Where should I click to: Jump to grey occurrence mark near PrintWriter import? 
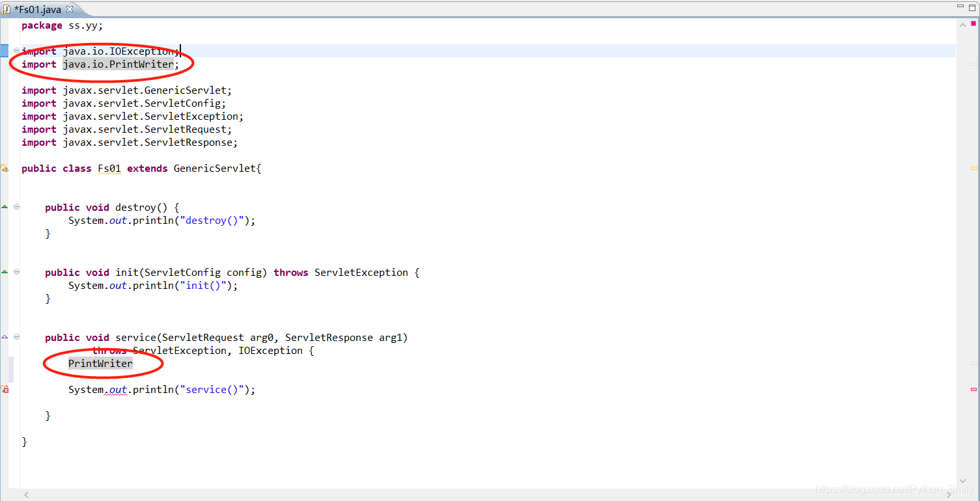click(x=973, y=64)
